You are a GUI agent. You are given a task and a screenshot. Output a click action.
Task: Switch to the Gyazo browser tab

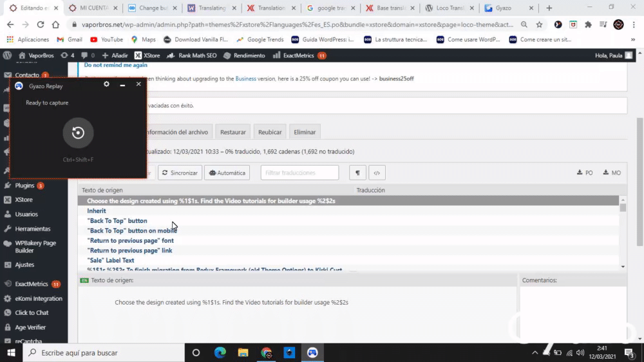pos(509,8)
